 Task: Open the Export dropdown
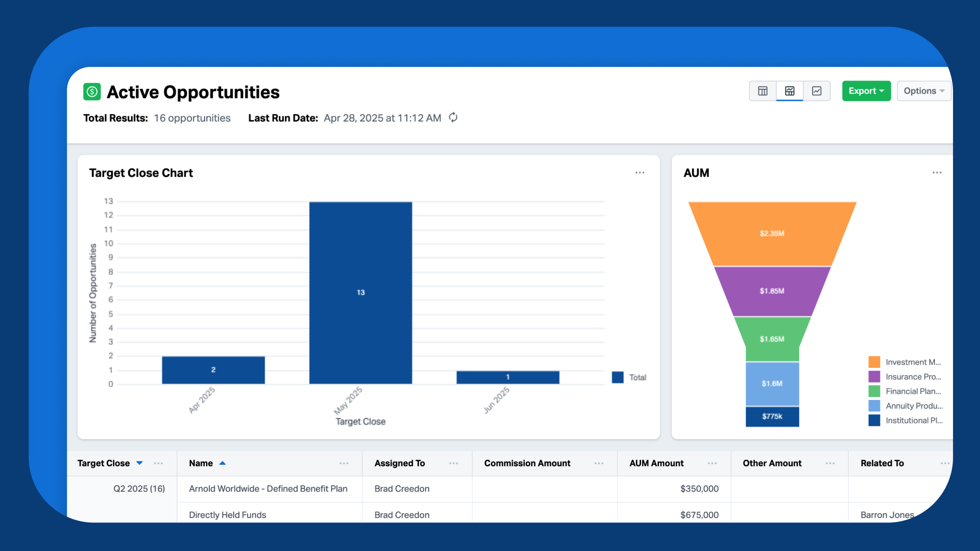pos(866,91)
